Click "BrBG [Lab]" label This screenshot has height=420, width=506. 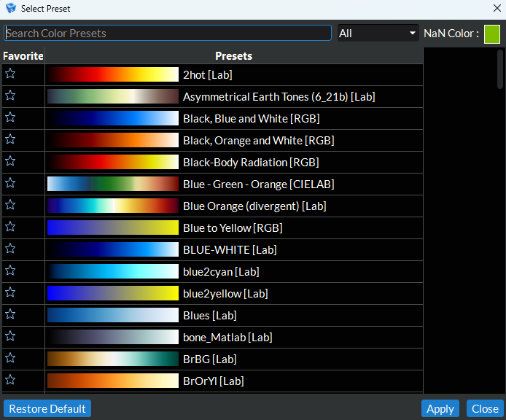point(210,359)
